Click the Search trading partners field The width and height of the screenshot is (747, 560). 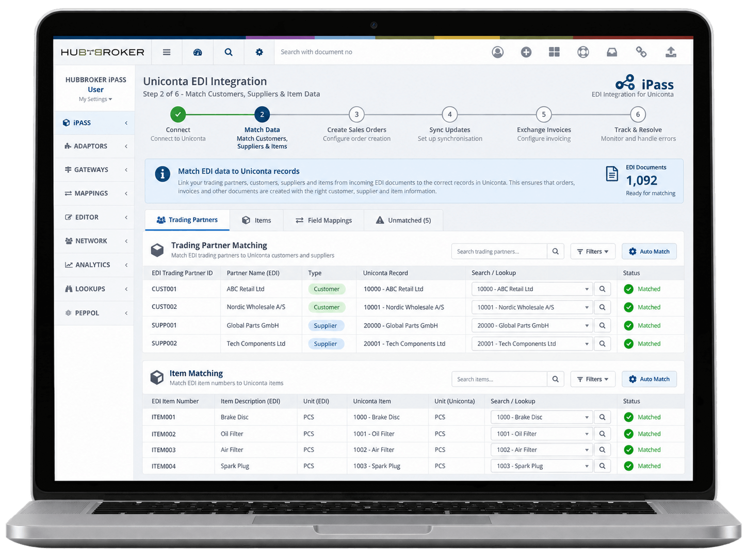click(x=499, y=252)
